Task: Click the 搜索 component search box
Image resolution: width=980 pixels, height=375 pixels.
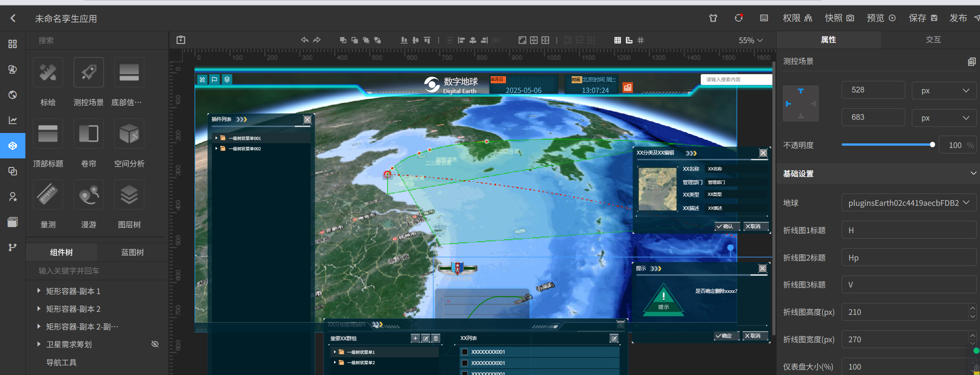Action: click(x=97, y=40)
